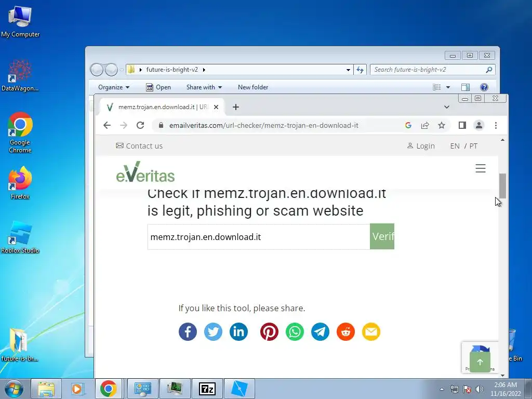Open Explorer help icon

click(x=484, y=87)
